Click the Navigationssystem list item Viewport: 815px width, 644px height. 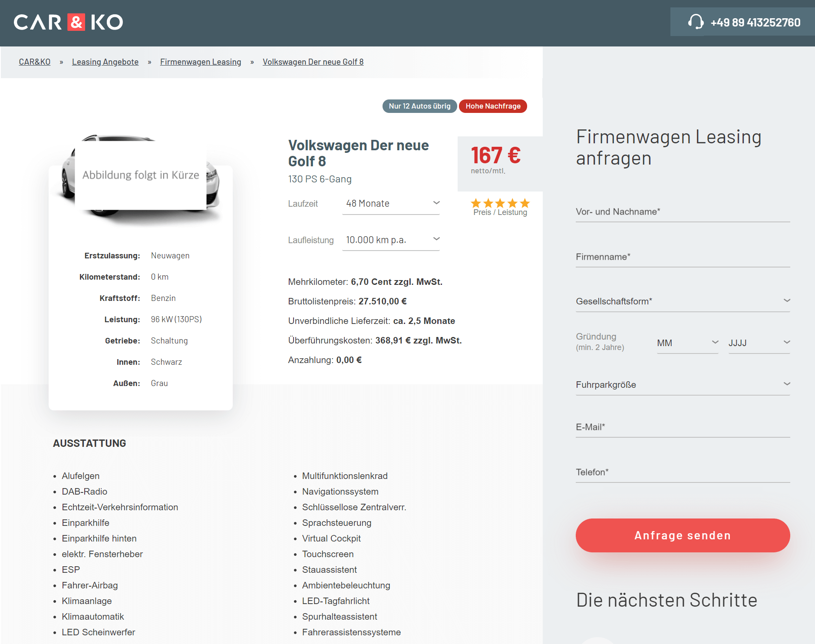coord(340,492)
